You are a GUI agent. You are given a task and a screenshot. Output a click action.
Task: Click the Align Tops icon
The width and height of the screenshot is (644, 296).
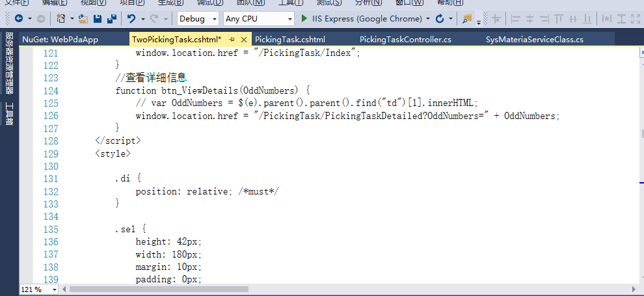pyautogui.click(x=559, y=18)
